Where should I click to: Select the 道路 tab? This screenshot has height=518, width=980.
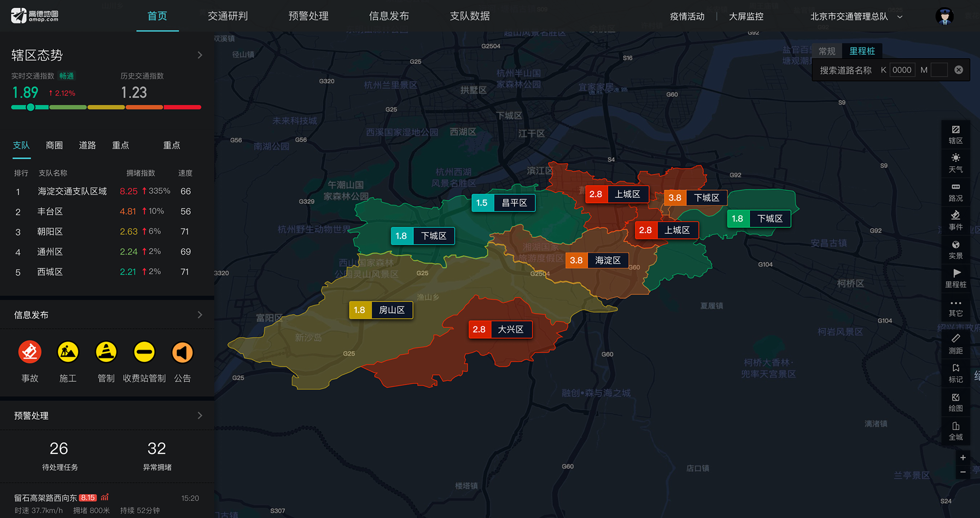tap(87, 145)
